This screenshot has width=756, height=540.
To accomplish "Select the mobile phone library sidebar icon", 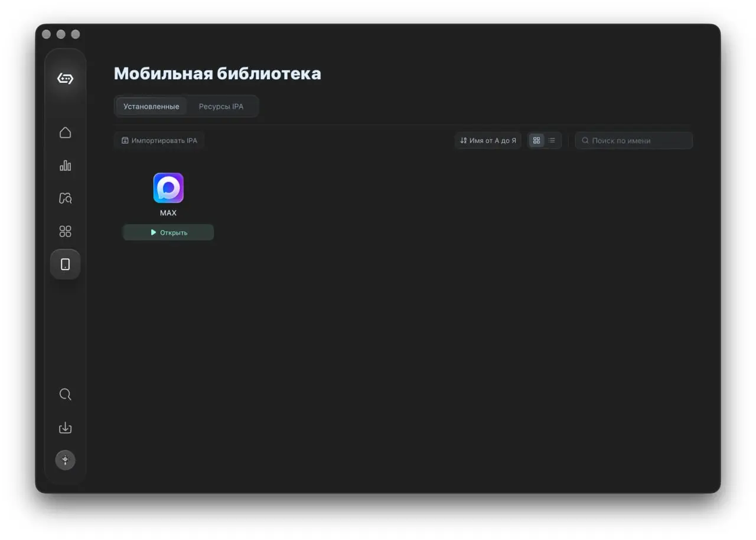I will [x=65, y=264].
